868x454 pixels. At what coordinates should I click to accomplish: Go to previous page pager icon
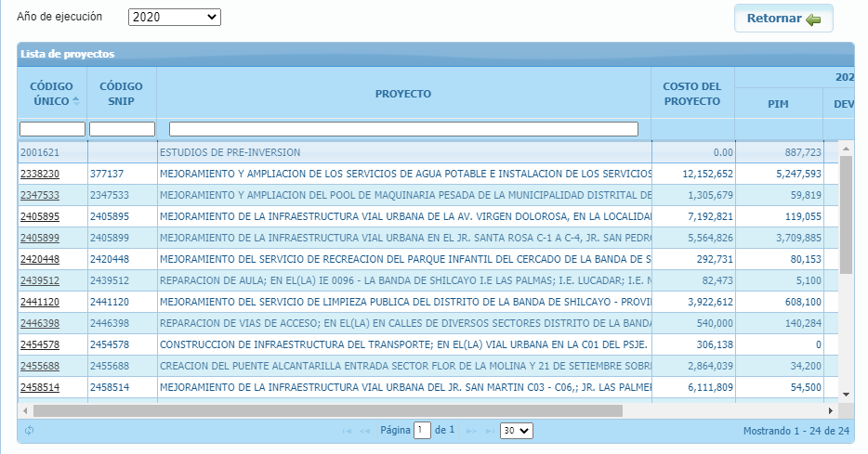[365, 431]
